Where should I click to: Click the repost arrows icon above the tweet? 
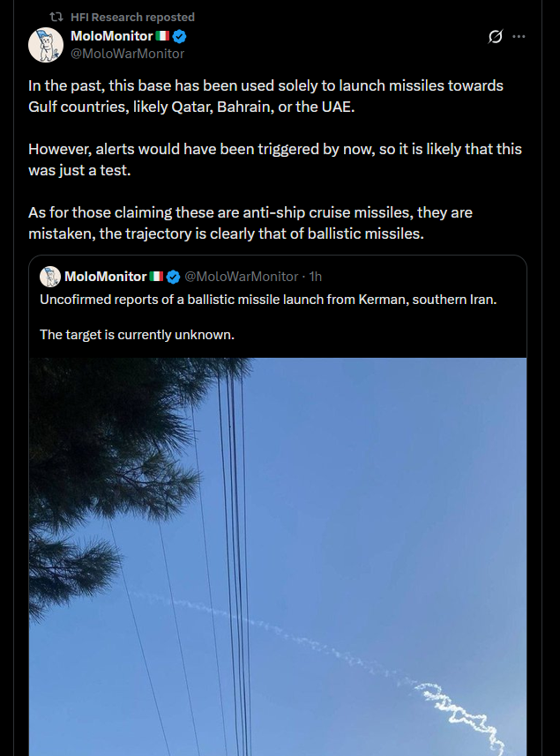point(56,18)
